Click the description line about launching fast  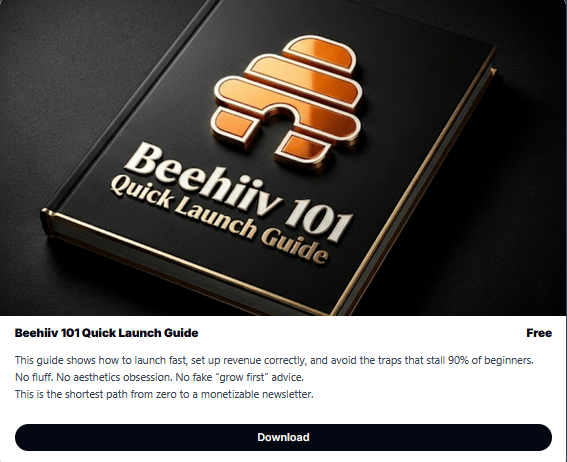pos(274,360)
